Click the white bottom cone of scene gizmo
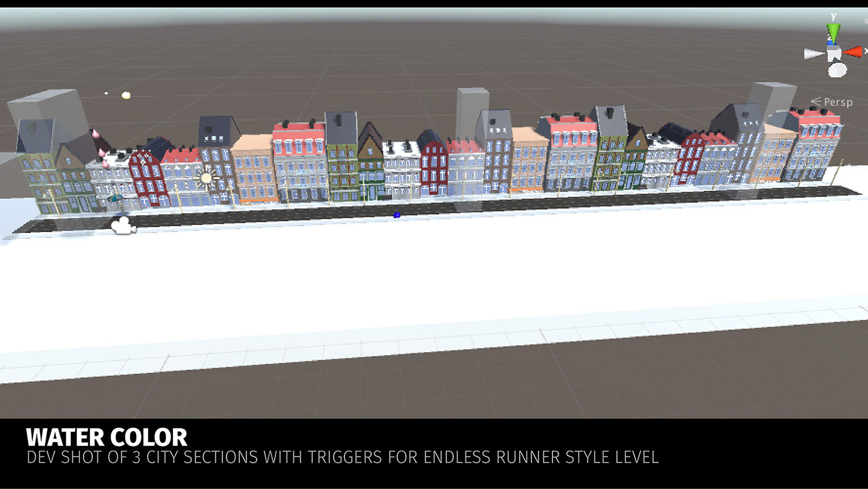The image size is (868, 489). tap(837, 71)
